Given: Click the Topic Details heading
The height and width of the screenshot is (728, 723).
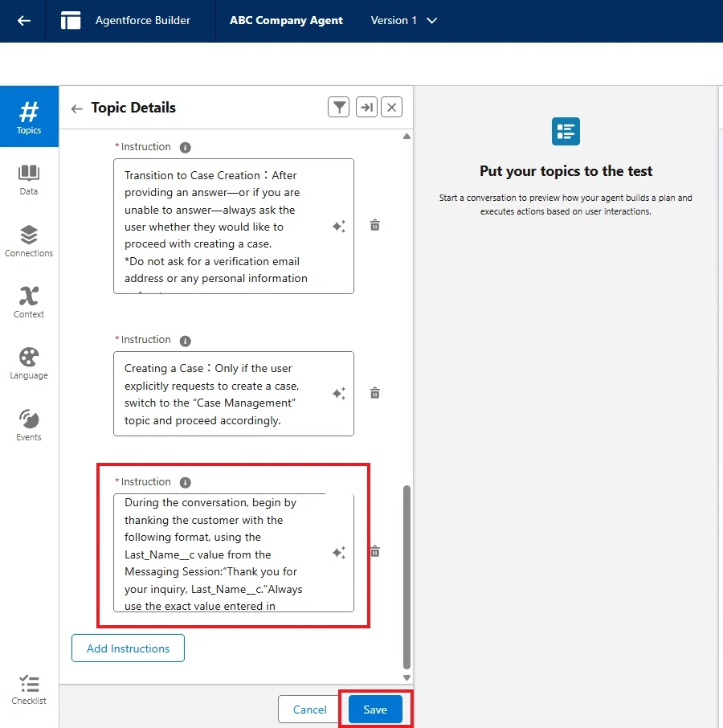Looking at the screenshot, I should click(x=133, y=108).
